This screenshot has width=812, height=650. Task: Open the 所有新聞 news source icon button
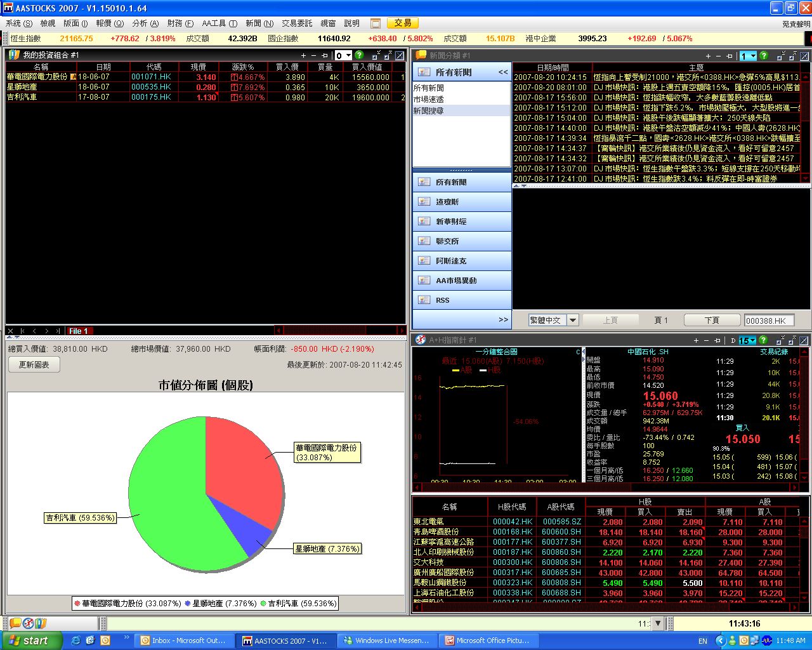click(x=462, y=182)
